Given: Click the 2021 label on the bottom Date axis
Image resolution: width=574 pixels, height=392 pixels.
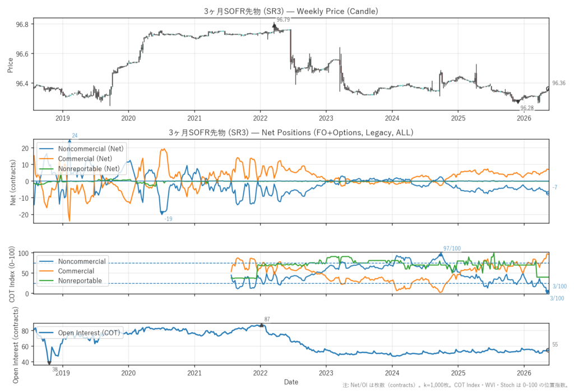Looking at the screenshot, I should click(x=195, y=373).
